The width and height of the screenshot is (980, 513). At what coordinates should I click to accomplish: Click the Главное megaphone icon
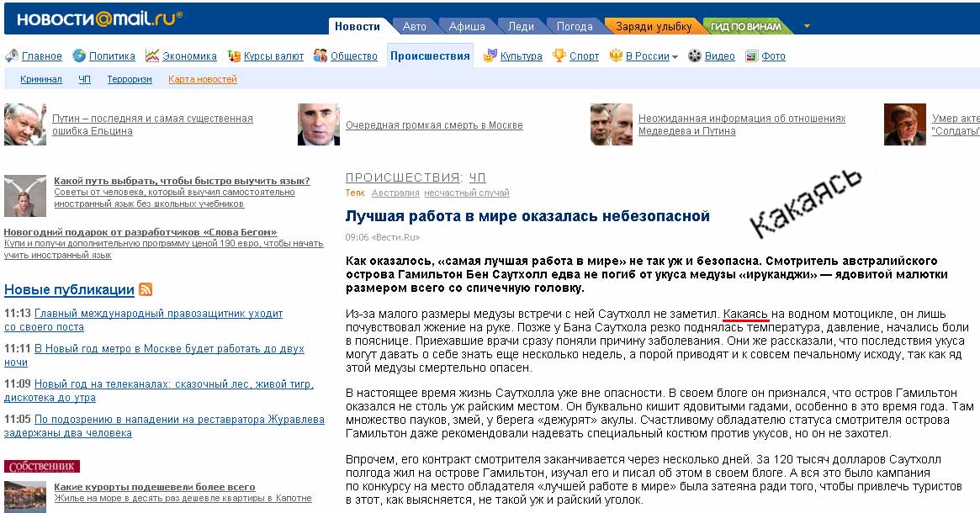tap(11, 56)
